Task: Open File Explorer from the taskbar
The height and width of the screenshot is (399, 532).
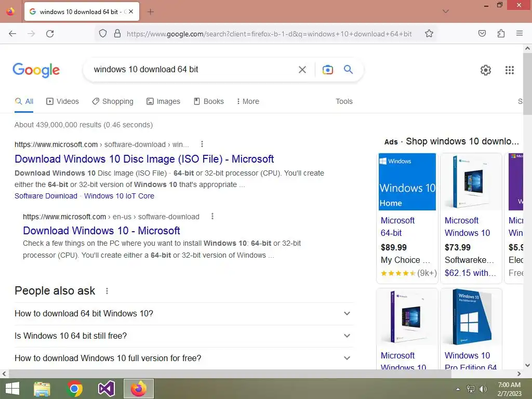Action: point(42,389)
